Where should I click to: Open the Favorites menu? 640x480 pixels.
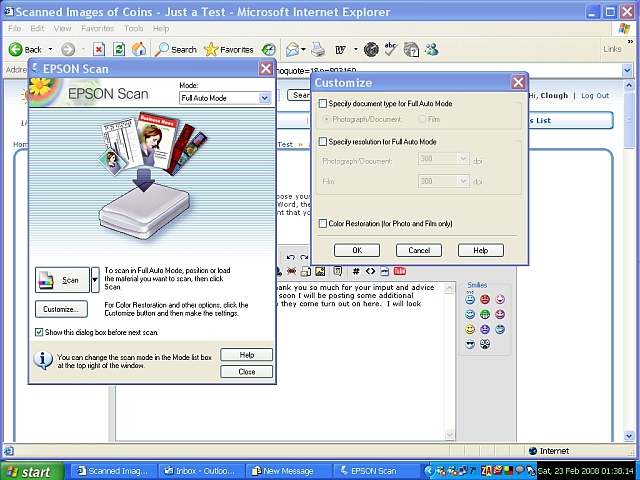point(98,28)
